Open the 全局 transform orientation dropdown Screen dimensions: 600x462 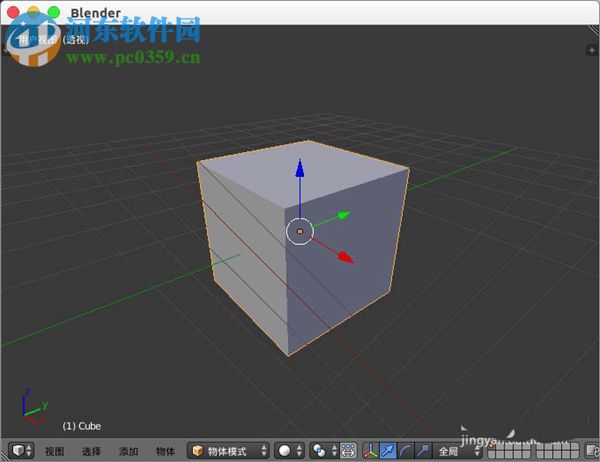(x=457, y=451)
